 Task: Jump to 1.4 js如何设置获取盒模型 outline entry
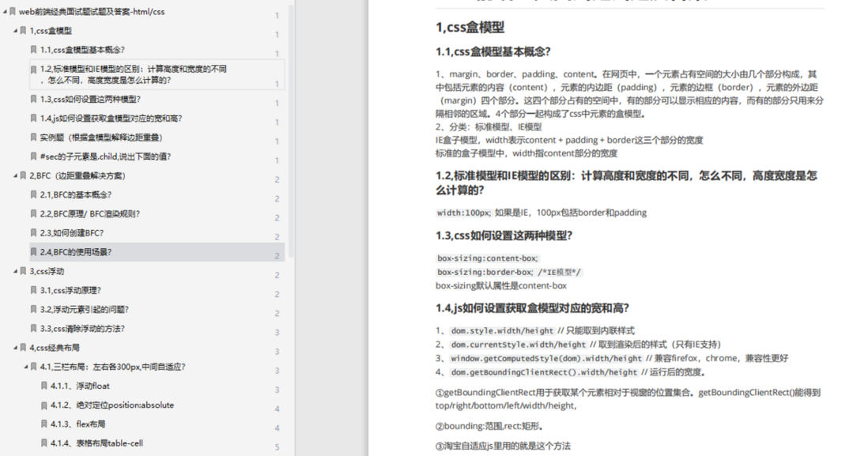(111, 119)
